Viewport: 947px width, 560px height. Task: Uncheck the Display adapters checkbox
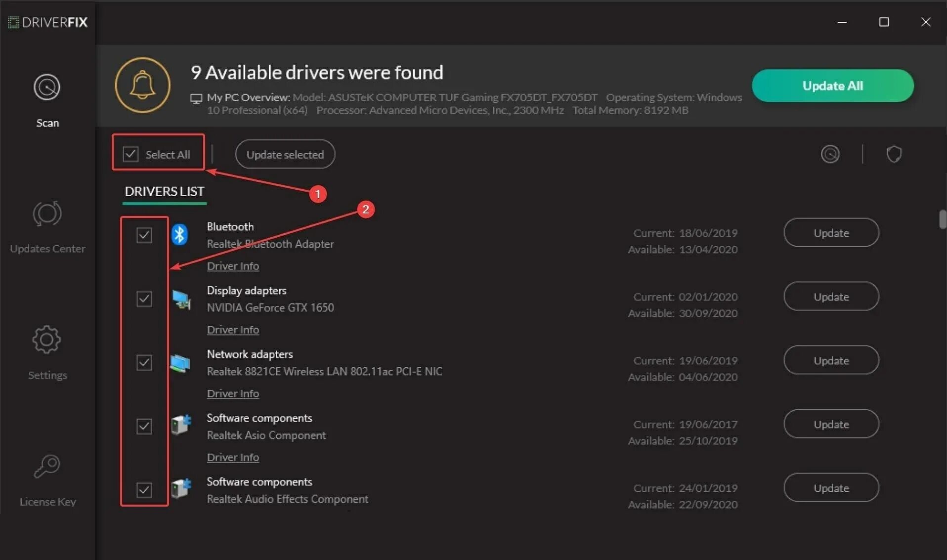coord(144,299)
